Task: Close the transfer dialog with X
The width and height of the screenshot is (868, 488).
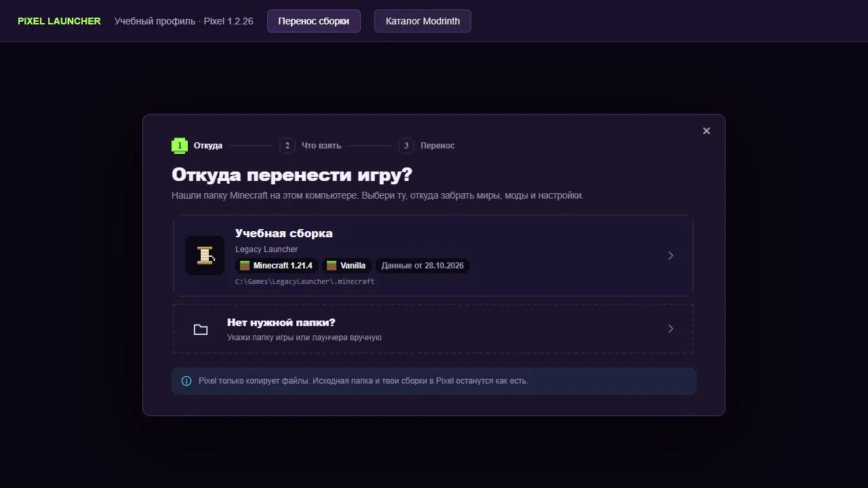Action: (x=707, y=131)
